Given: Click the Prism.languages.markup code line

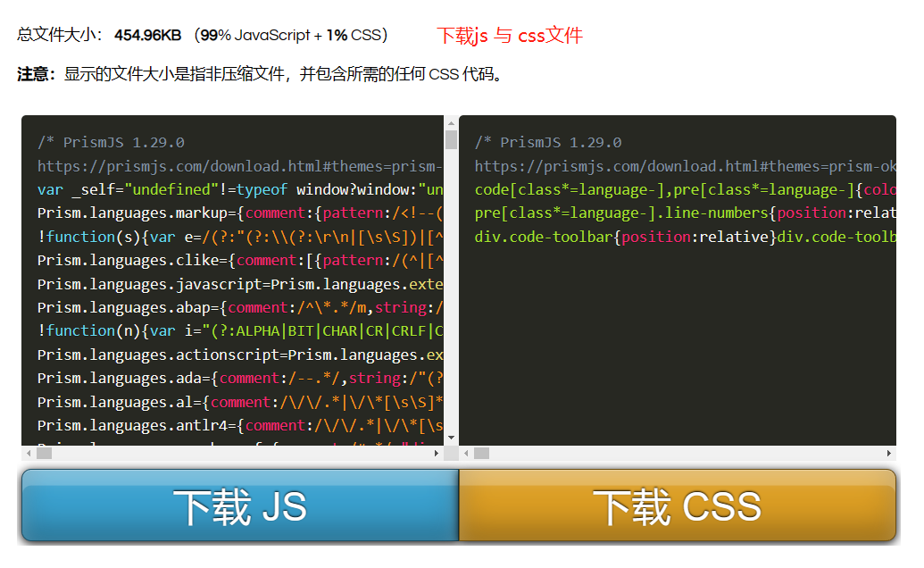Looking at the screenshot, I should [240, 213].
